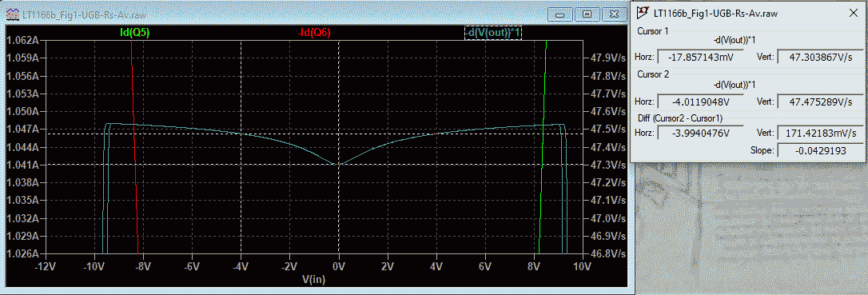Click the 47.9V/s label on right axis

point(609,58)
